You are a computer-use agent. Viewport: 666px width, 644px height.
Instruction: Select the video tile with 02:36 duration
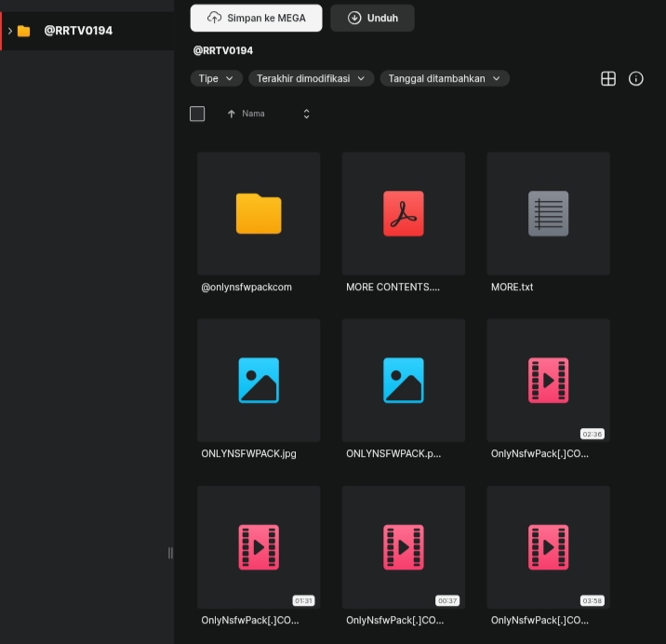click(x=549, y=381)
